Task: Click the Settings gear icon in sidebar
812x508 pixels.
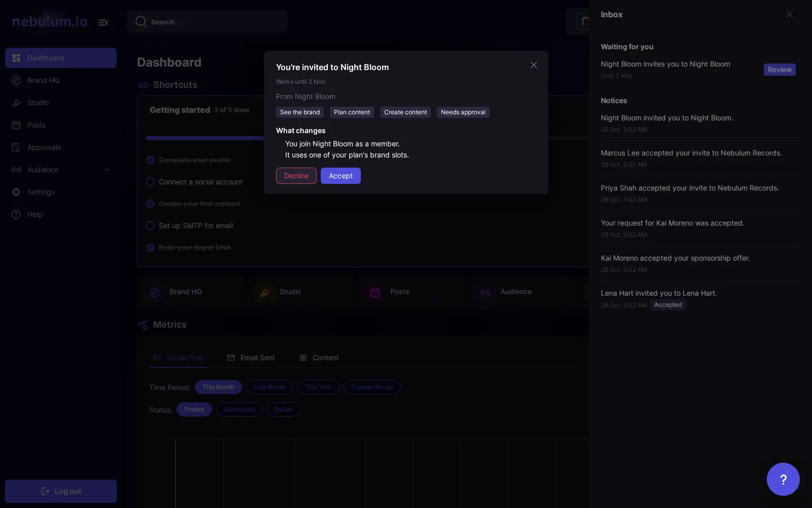Action: coord(16,192)
